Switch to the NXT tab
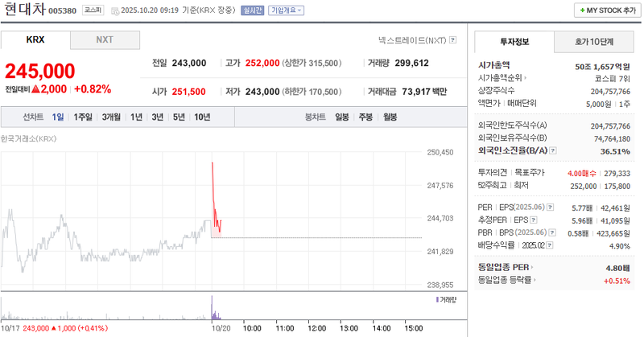Viewport: 644px width, 337px height. click(105, 39)
